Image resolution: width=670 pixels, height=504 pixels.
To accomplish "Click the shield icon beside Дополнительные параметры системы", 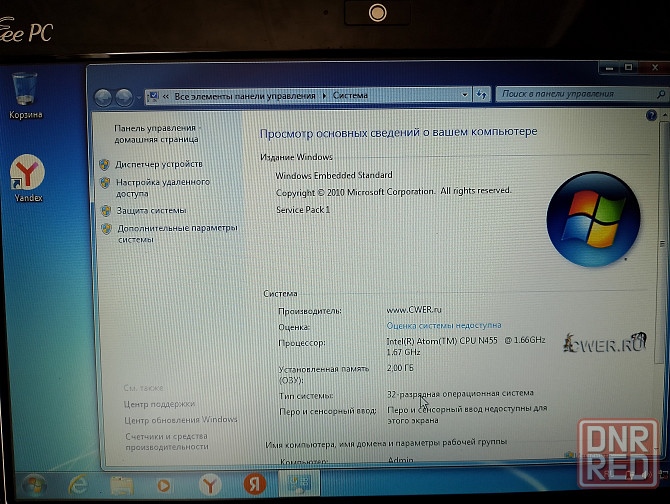I will point(107,229).
